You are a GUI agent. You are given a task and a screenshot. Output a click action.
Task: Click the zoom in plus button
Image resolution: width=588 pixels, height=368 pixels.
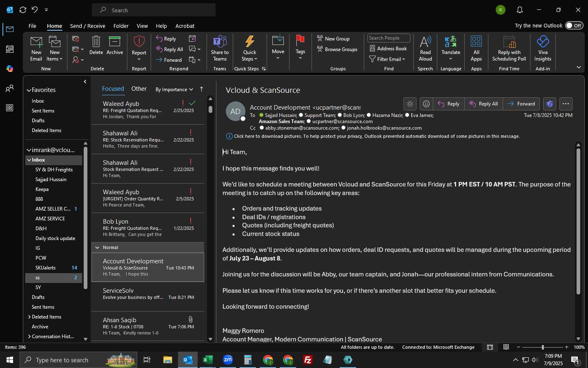[x=566, y=347]
